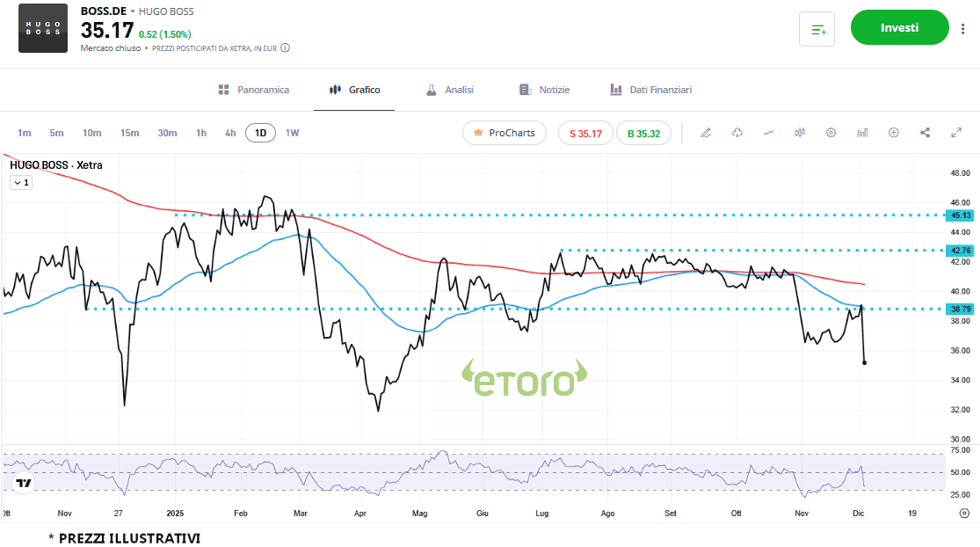
Task: Open the line chart type icon
Action: (x=769, y=133)
